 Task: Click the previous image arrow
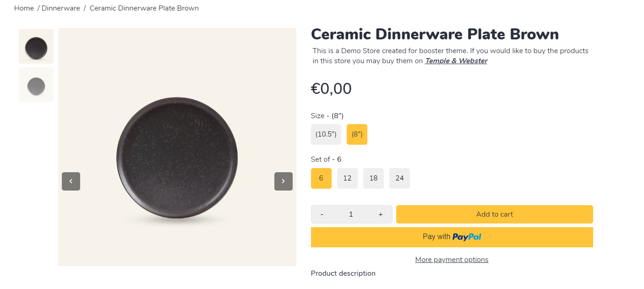pyautogui.click(x=71, y=181)
